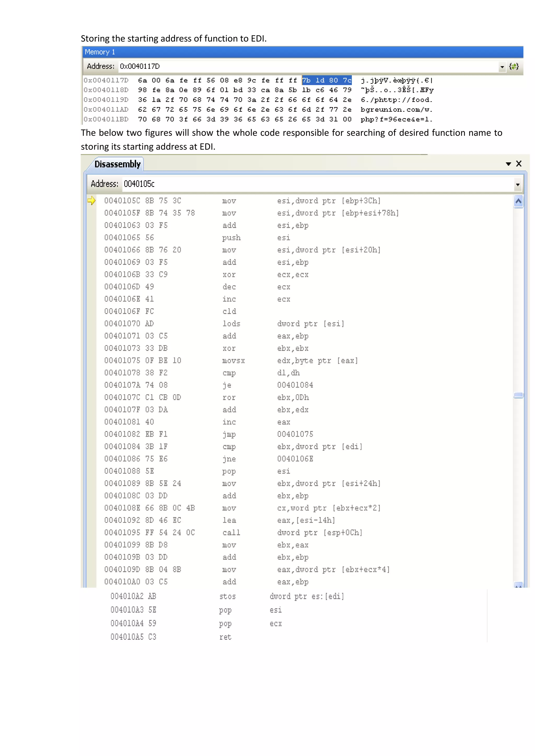Switch to the Disassembly tab
Viewport: 535px width, 756px height.
(117, 164)
